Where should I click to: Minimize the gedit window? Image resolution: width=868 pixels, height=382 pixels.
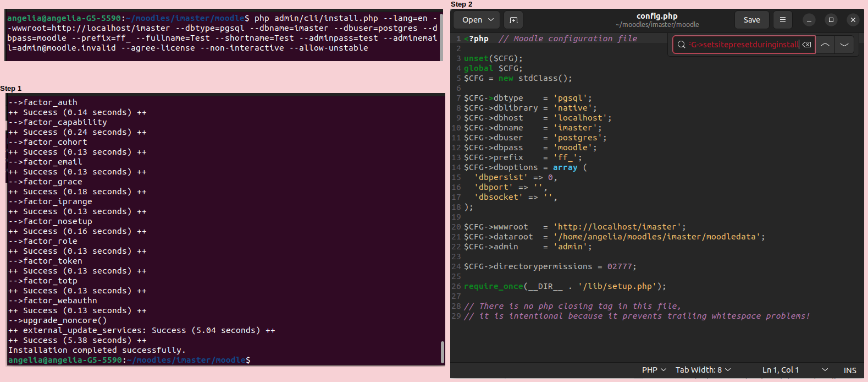pos(809,20)
